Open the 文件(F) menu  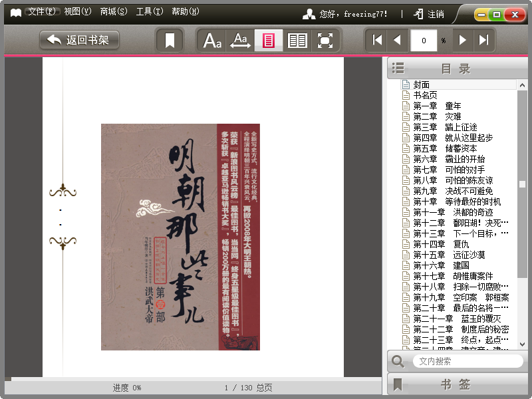[42, 11]
